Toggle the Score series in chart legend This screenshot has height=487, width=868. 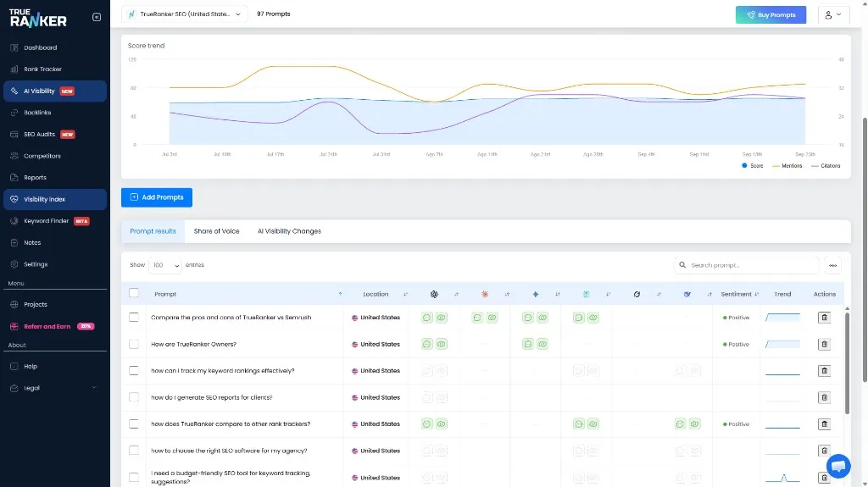[x=753, y=165]
